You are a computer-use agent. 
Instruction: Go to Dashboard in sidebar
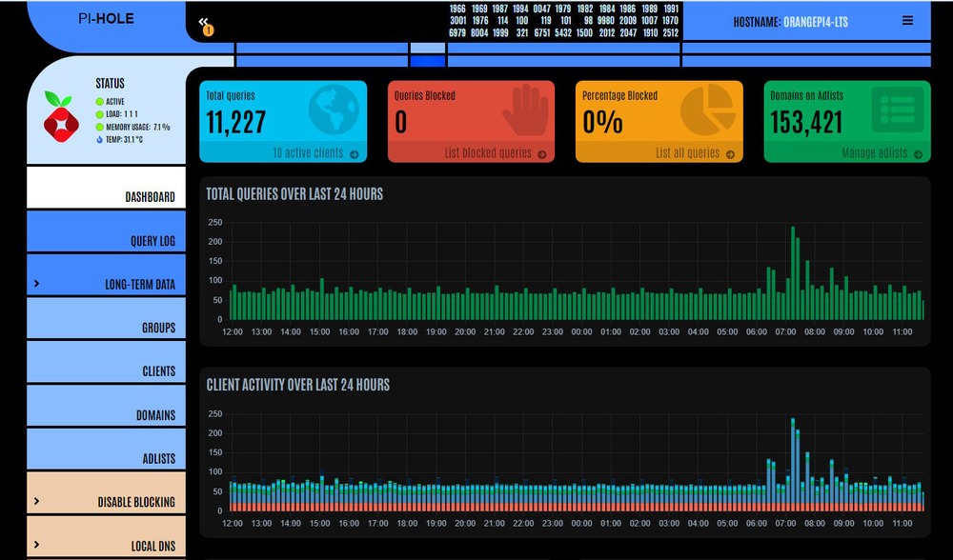[x=106, y=187]
